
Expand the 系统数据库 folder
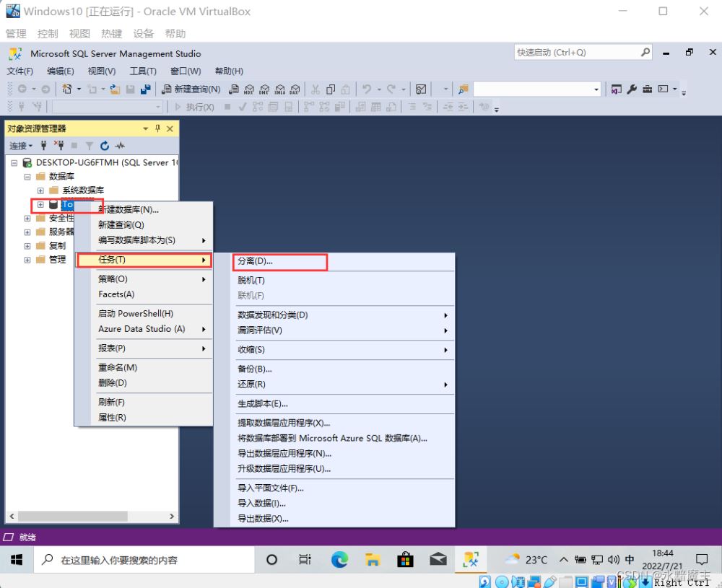(40, 190)
